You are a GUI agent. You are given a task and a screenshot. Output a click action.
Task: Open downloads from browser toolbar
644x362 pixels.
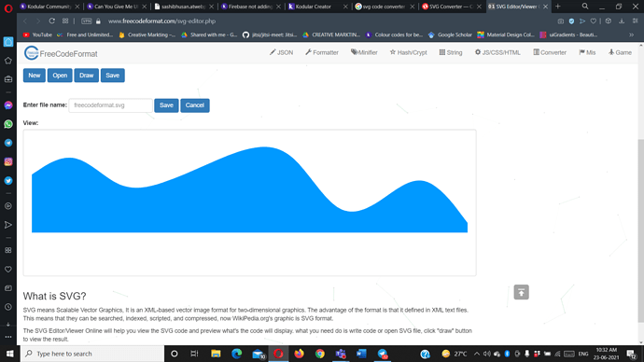tap(622, 21)
